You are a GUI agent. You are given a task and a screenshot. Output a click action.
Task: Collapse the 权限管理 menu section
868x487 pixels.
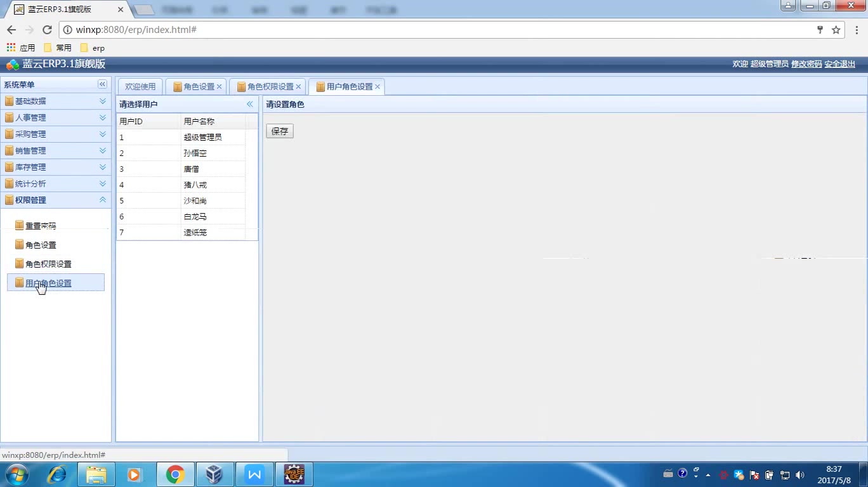56,200
